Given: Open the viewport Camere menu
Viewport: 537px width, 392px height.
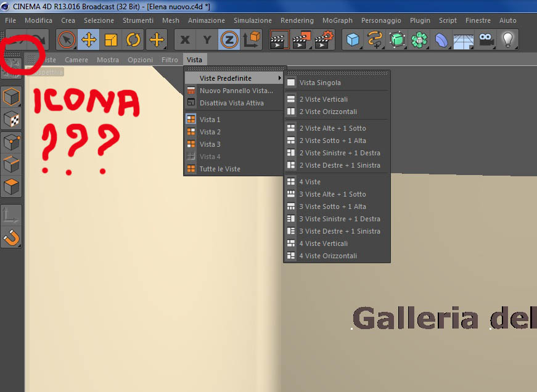Looking at the screenshot, I should pyautogui.click(x=76, y=60).
